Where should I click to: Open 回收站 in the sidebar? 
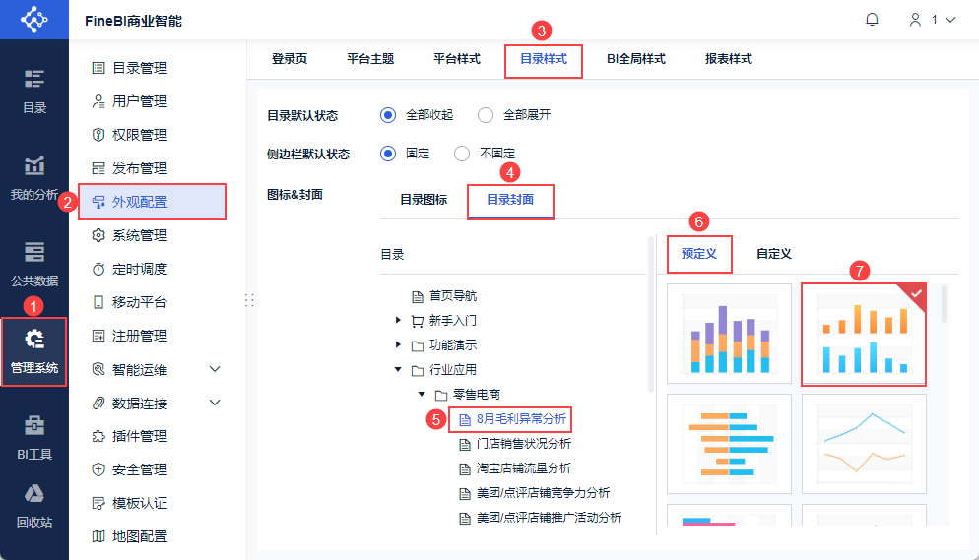pos(34,507)
